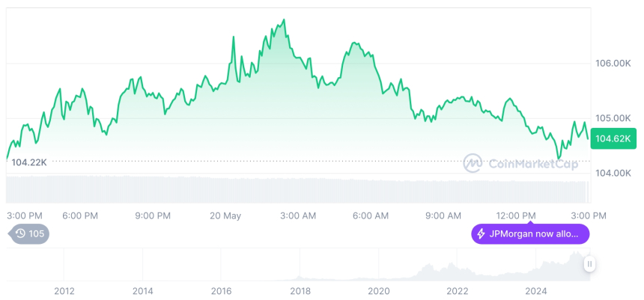Open the 105 history events badge
The width and height of the screenshot is (644, 300).
pyautogui.click(x=30, y=234)
